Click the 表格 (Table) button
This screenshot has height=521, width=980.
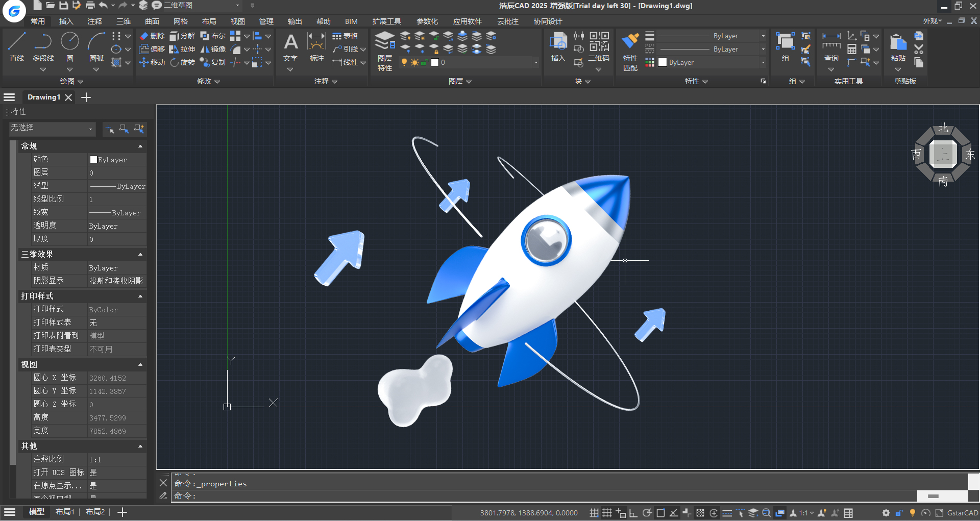click(x=345, y=36)
